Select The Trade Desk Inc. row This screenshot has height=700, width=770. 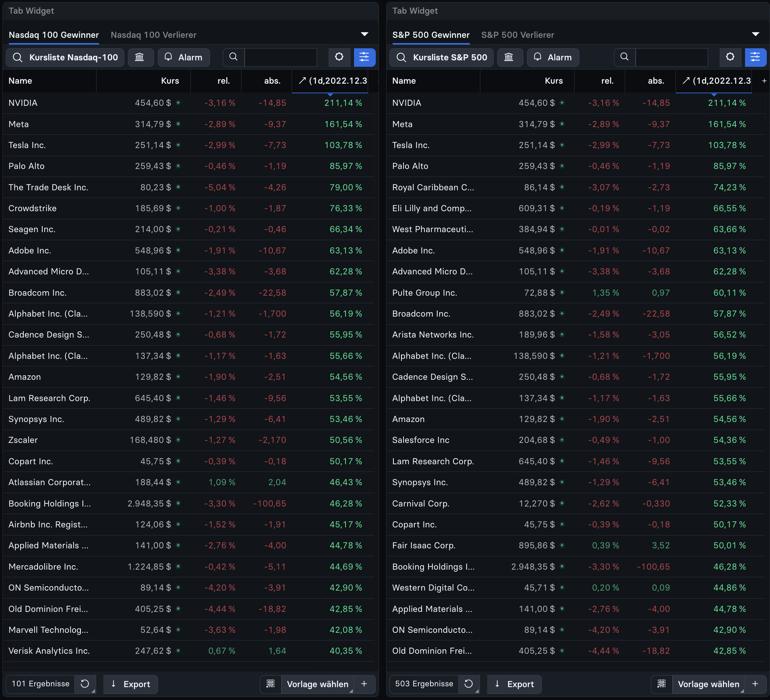click(189, 187)
